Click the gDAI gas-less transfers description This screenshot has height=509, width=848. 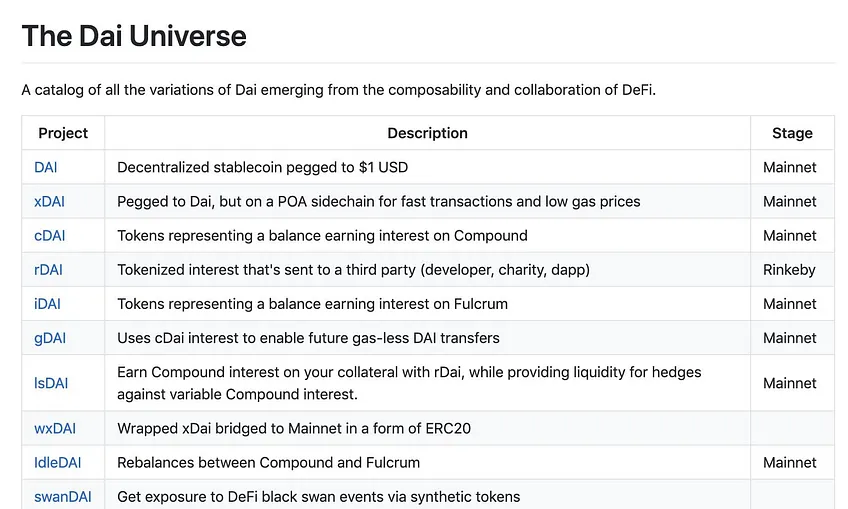(x=308, y=338)
